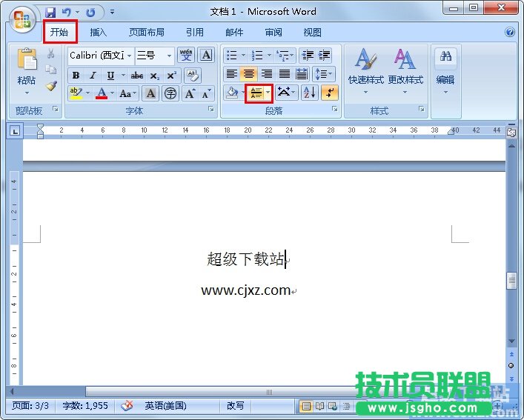Click the Clear Formatting icon
Viewport: 524px width, 420px height.
click(x=192, y=75)
